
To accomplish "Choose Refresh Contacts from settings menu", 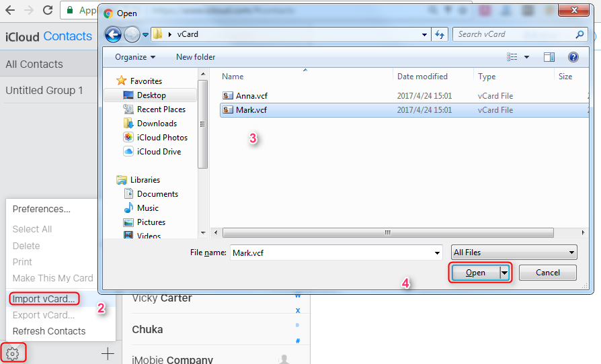I will pyautogui.click(x=49, y=331).
